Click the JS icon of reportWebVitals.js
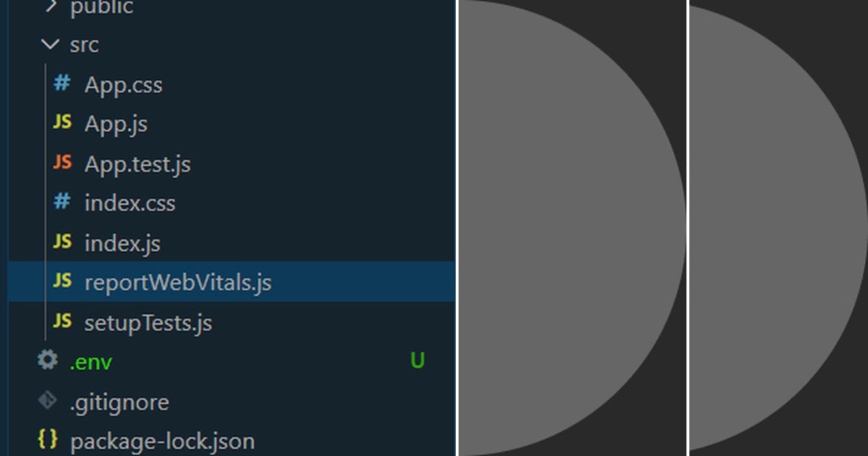This screenshot has height=456, width=868. [x=61, y=282]
